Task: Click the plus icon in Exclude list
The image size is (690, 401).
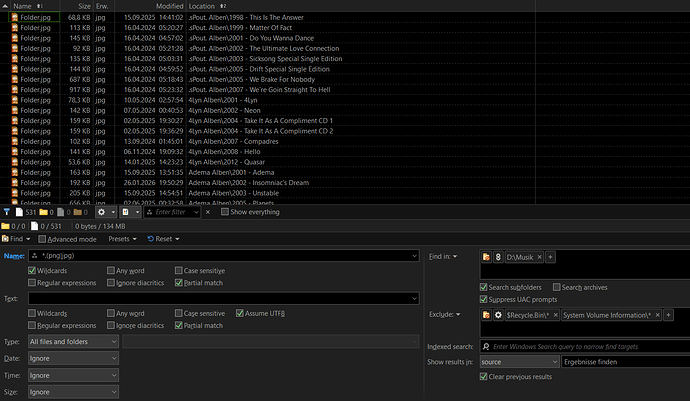Action: [x=667, y=315]
